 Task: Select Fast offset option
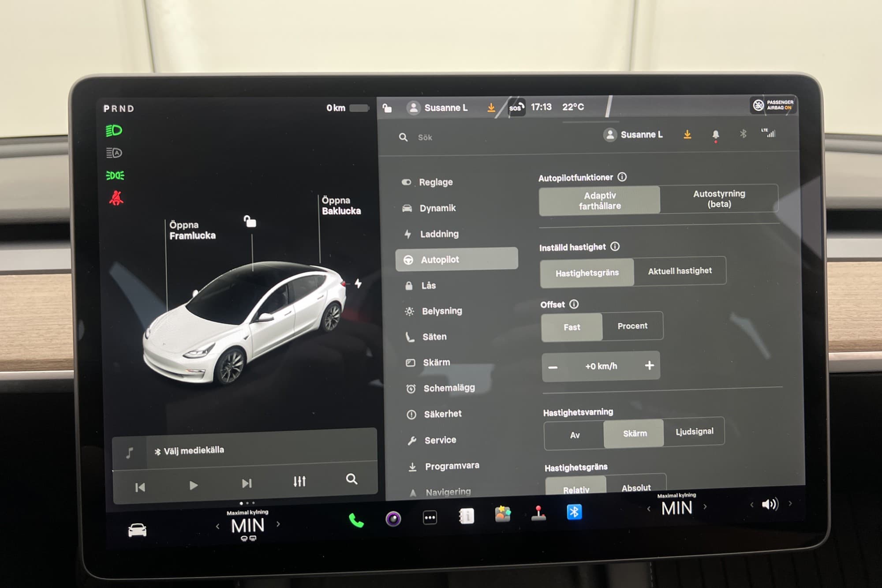[572, 327]
